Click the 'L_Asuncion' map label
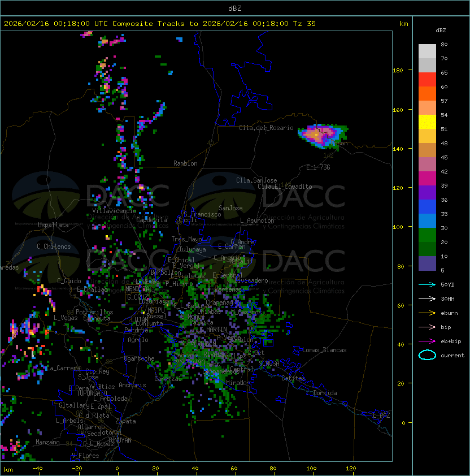 257,220
